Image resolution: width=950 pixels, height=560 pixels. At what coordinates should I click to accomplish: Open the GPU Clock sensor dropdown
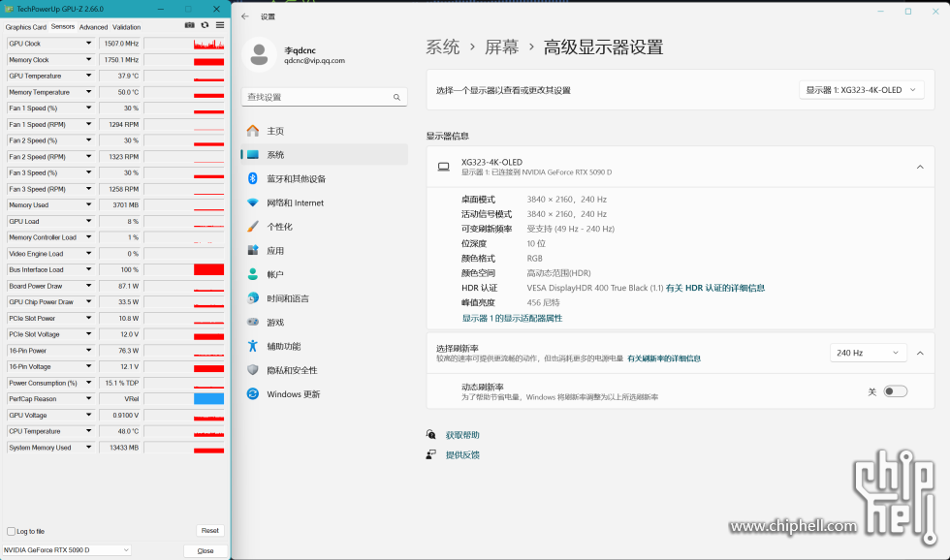pos(88,44)
